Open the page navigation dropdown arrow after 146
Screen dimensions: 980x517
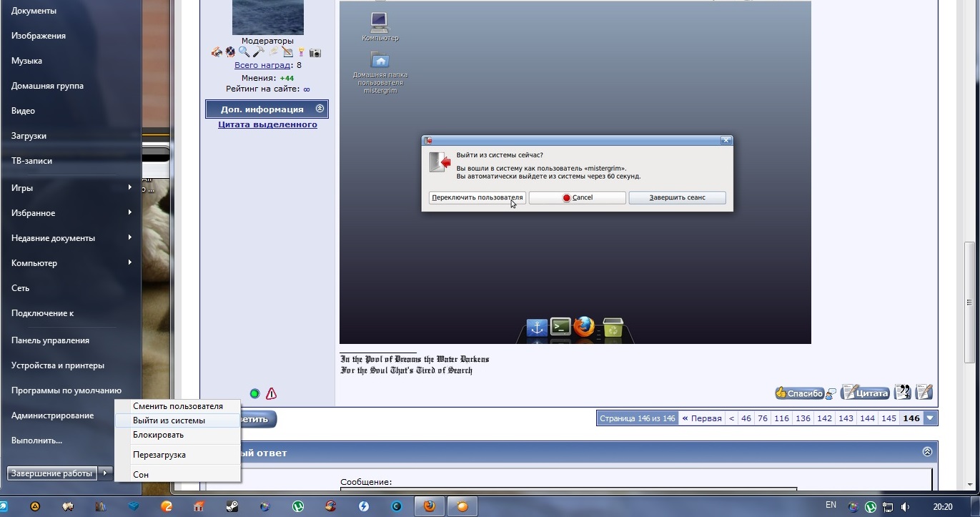click(930, 418)
